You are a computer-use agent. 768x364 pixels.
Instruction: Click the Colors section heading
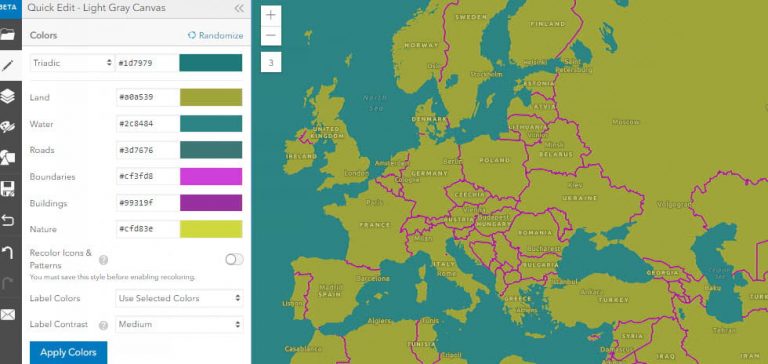coord(43,35)
